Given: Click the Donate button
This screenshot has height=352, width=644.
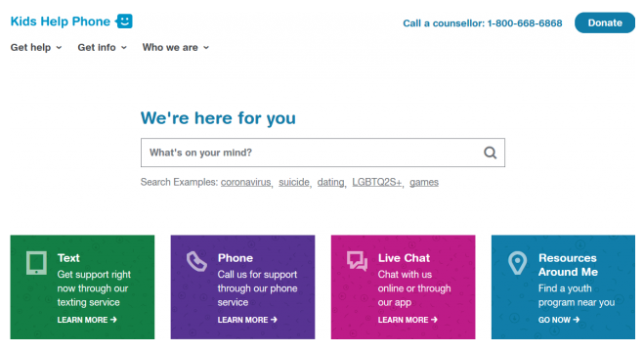Looking at the screenshot, I should (x=605, y=23).
